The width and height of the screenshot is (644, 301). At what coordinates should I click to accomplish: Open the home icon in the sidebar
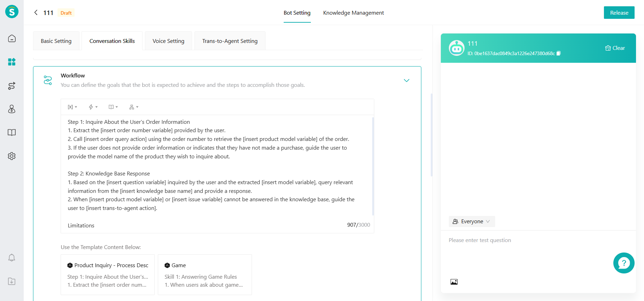click(x=12, y=38)
